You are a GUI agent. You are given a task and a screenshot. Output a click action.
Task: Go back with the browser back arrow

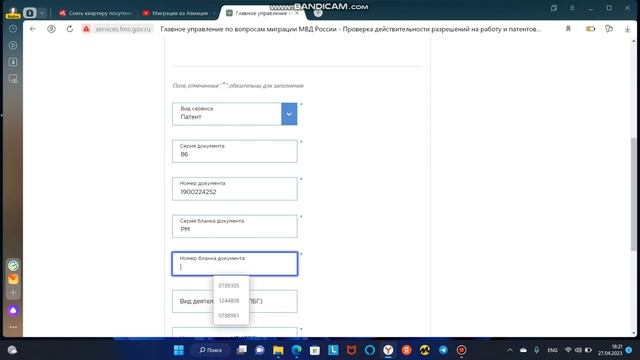33,29
